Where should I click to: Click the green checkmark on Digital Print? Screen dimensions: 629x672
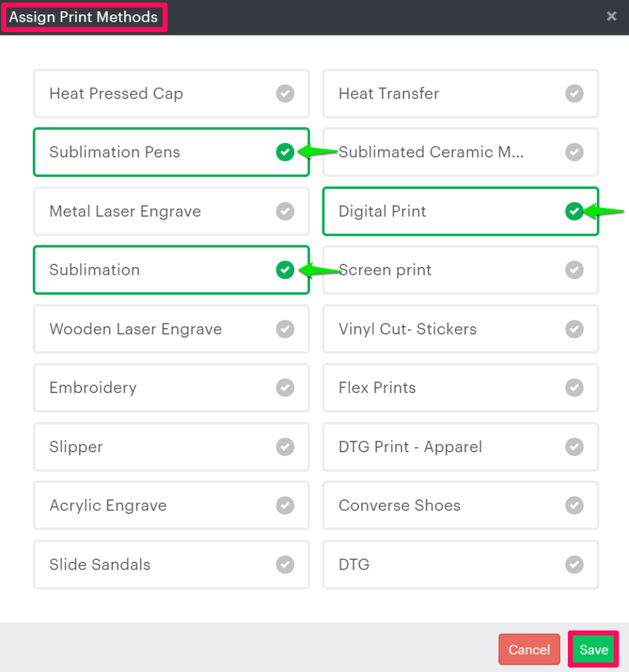[x=575, y=211]
